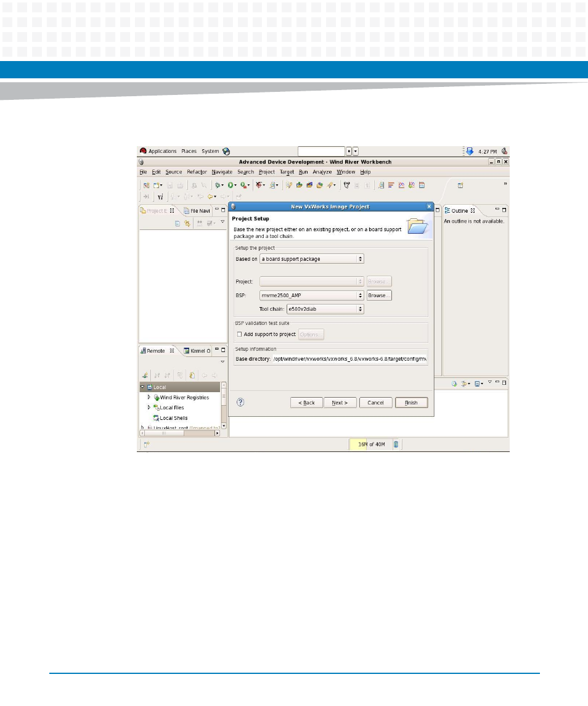The height and width of the screenshot is (706, 588).
Task: Click yellow Back navigation arrow in toolbar
Action: [x=210, y=197]
